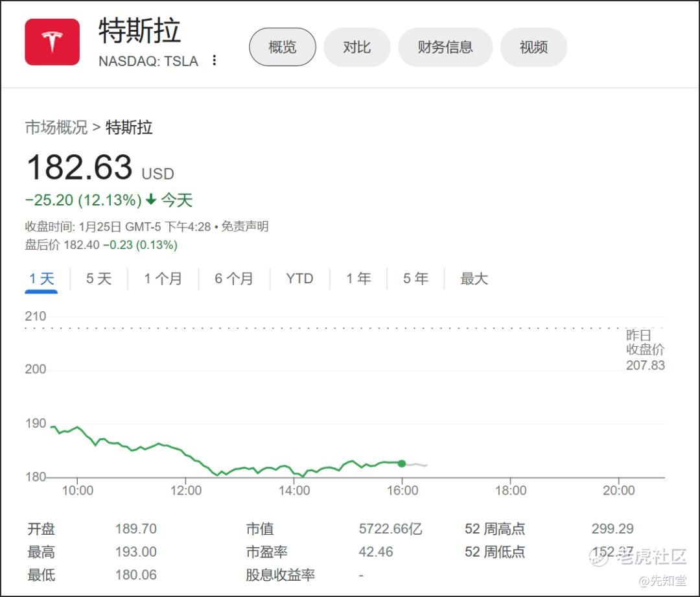
Task: Click the 股息收益率 label
Action: click(x=281, y=575)
